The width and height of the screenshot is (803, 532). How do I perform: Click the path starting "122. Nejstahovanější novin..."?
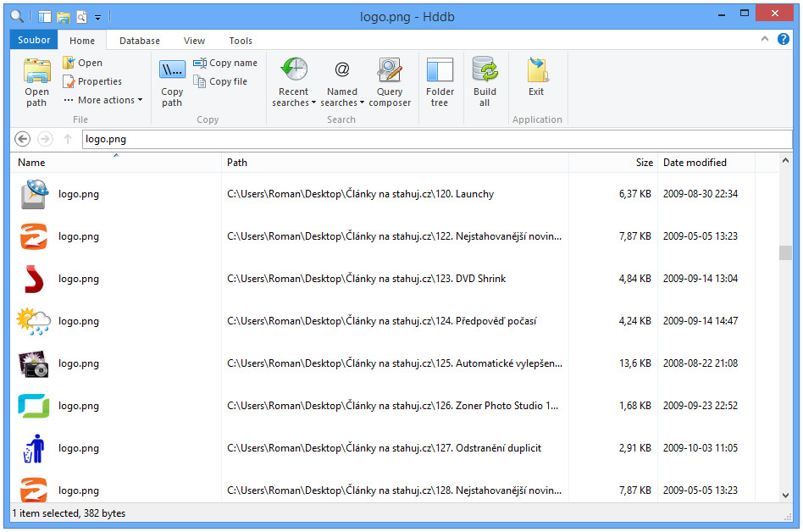395,236
